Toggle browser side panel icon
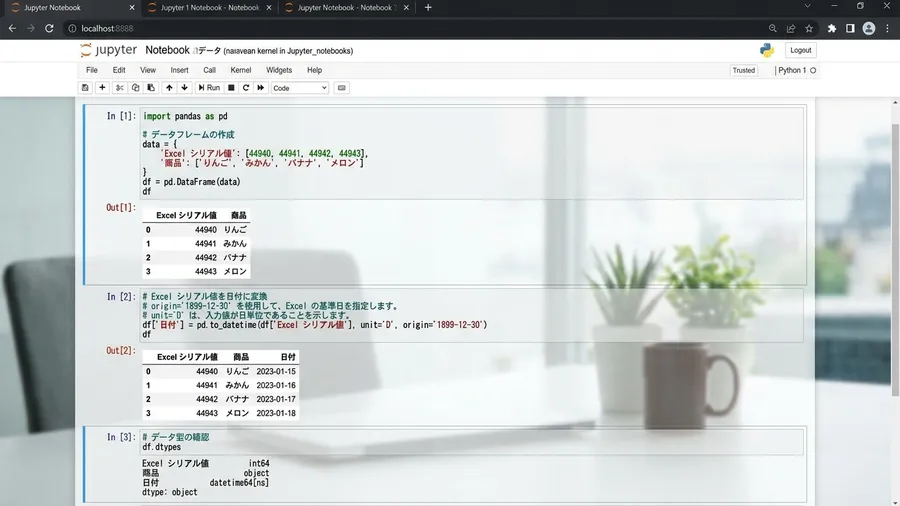Screen dimensions: 900x506 point(850,28)
